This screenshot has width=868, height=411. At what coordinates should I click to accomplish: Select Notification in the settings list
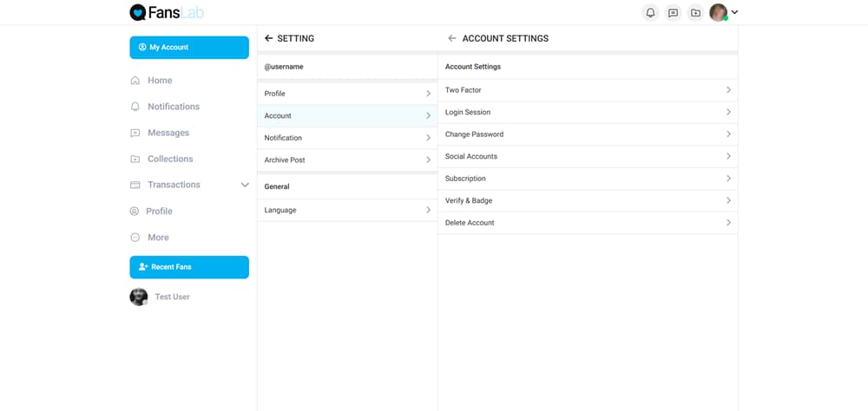click(x=347, y=138)
